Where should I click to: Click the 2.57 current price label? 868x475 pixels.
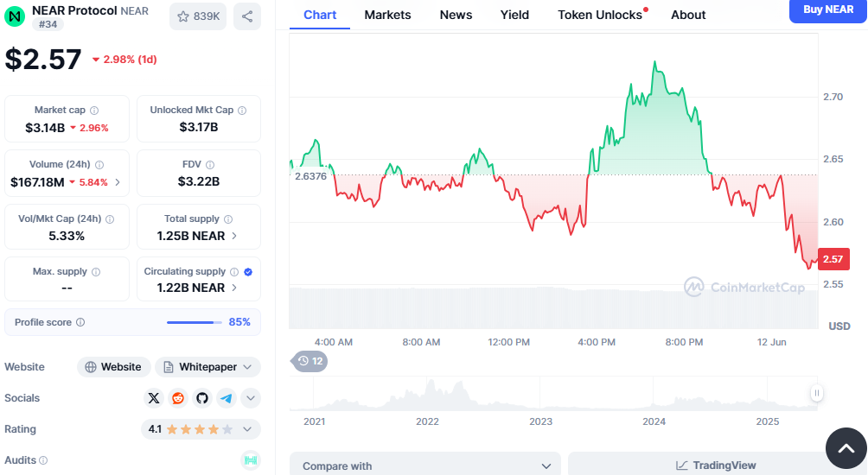click(833, 259)
